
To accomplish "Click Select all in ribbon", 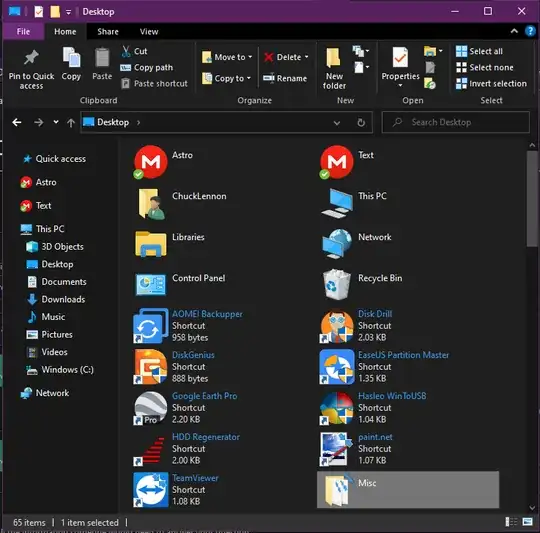I will coord(479,51).
